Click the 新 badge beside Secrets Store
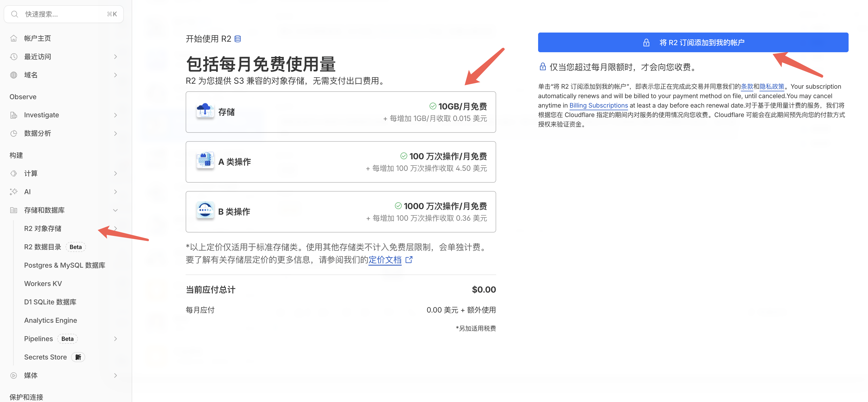This screenshot has width=868, height=402. tap(78, 357)
